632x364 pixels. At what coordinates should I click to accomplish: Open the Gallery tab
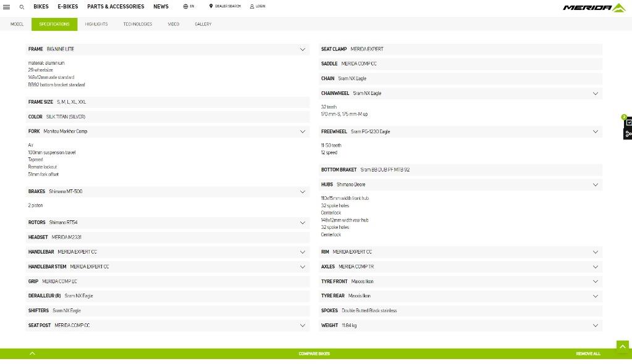point(203,24)
